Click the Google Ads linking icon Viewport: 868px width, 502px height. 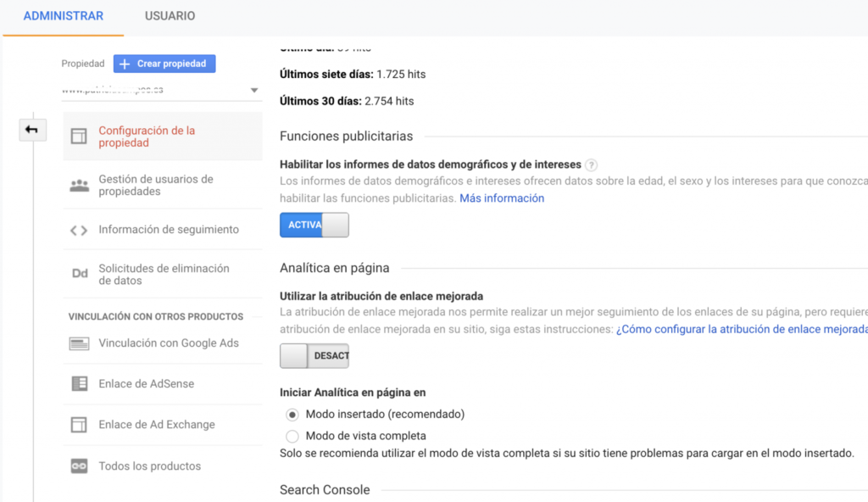point(79,343)
